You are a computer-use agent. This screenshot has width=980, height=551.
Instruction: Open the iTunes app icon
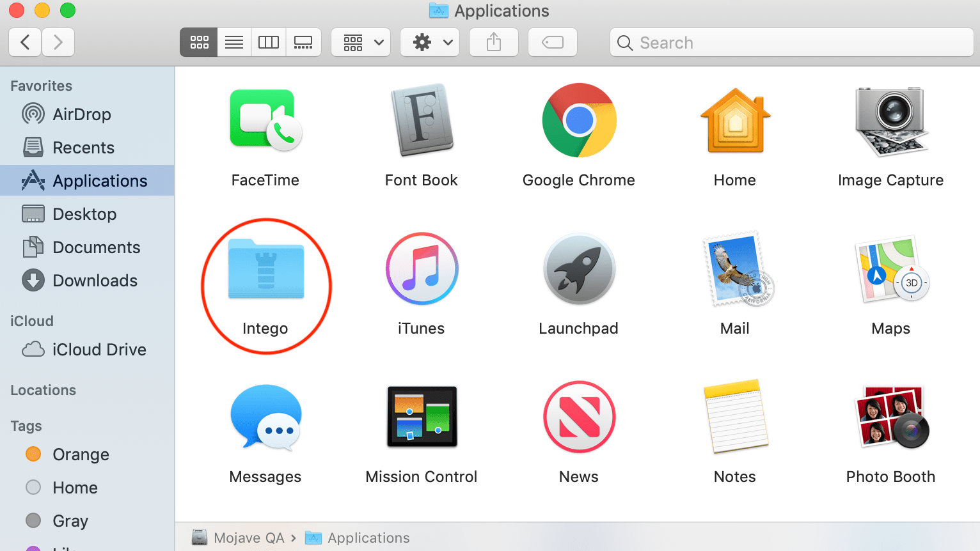pyautogui.click(x=421, y=268)
